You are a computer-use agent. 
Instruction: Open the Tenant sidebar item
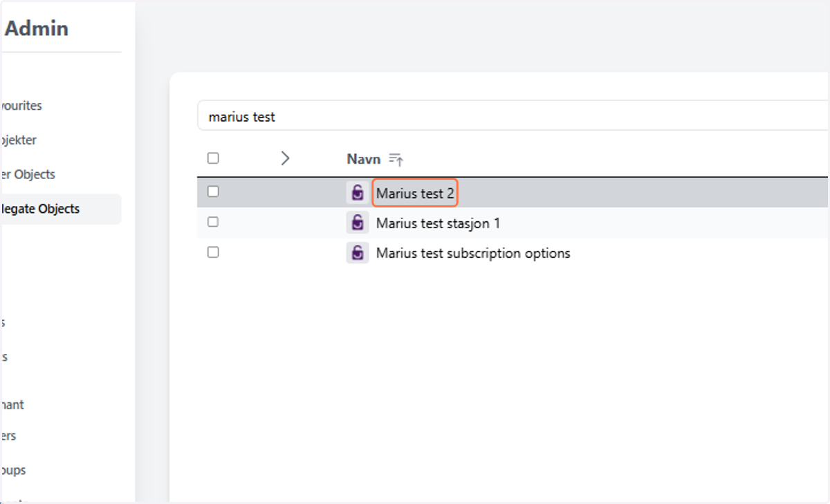pyautogui.click(x=12, y=404)
